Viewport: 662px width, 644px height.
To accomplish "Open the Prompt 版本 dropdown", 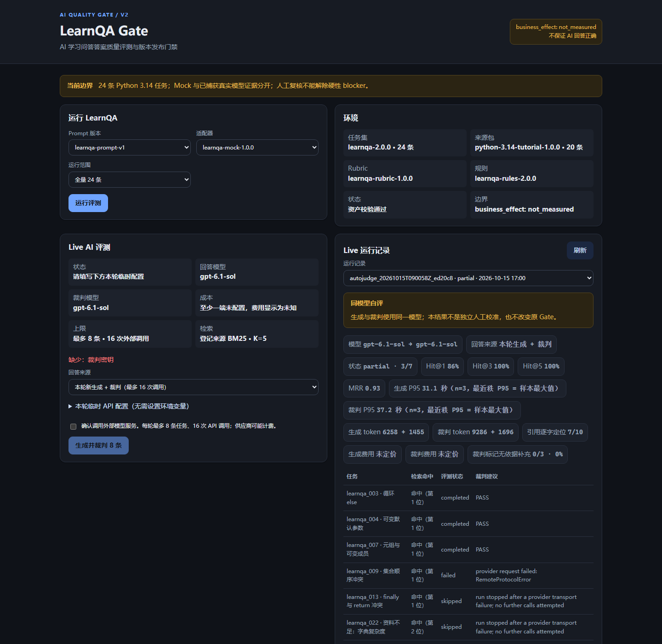I will (x=129, y=148).
